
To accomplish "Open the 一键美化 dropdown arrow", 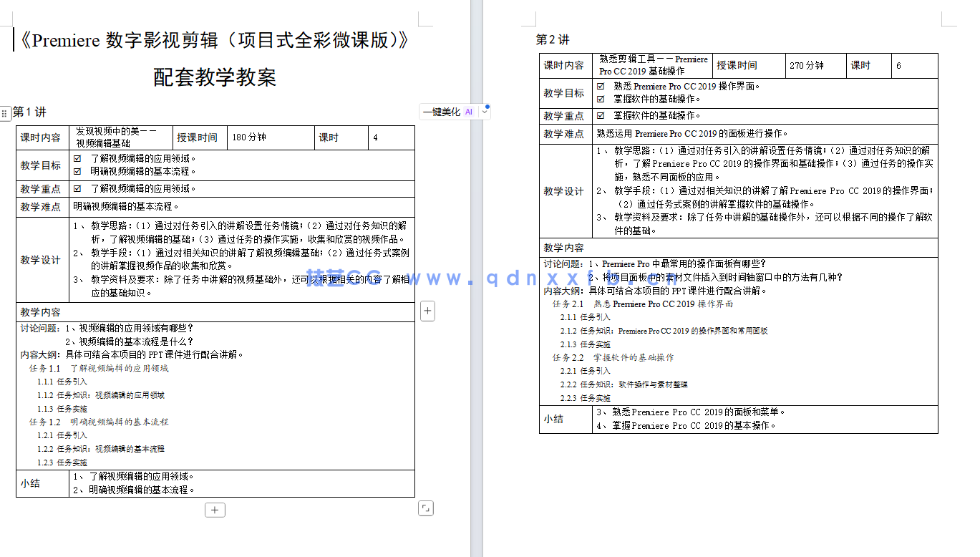I will tap(483, 111).
